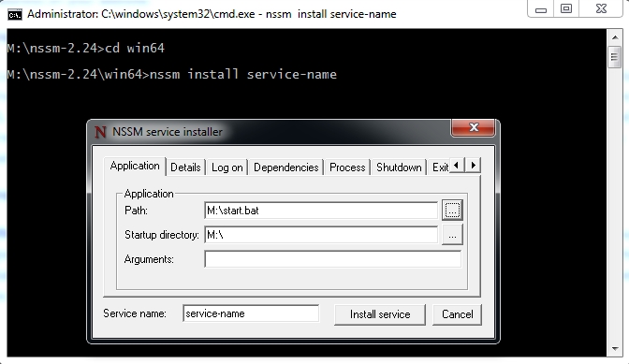The width and height of the screenshot is (629, 364).
Task: Move tab strip back with left arrow
Action: [x=457, y=166]
